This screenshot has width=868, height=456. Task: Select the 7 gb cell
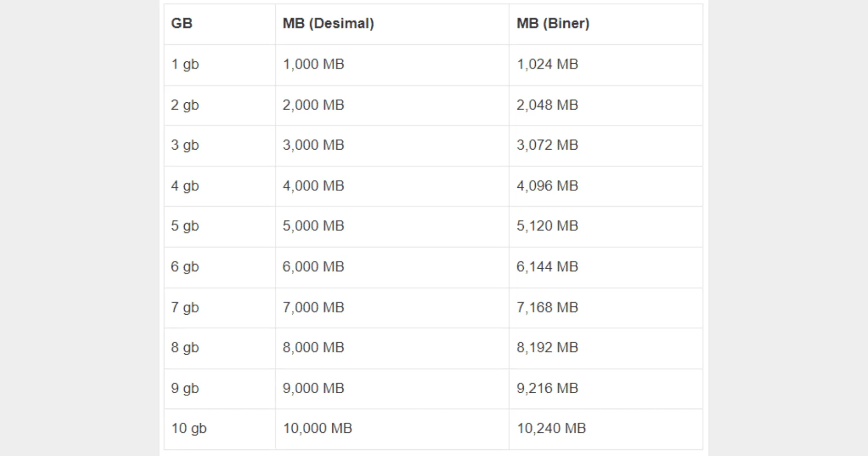point(185,307)
